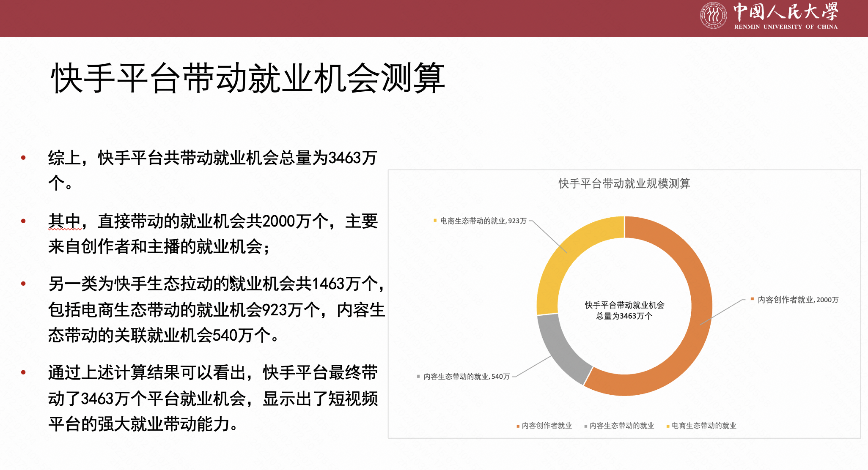The image size is (868, 470).
Task: Click the data label 电商生态带动的就业, 923万
Action: click(x=483, y=221)
